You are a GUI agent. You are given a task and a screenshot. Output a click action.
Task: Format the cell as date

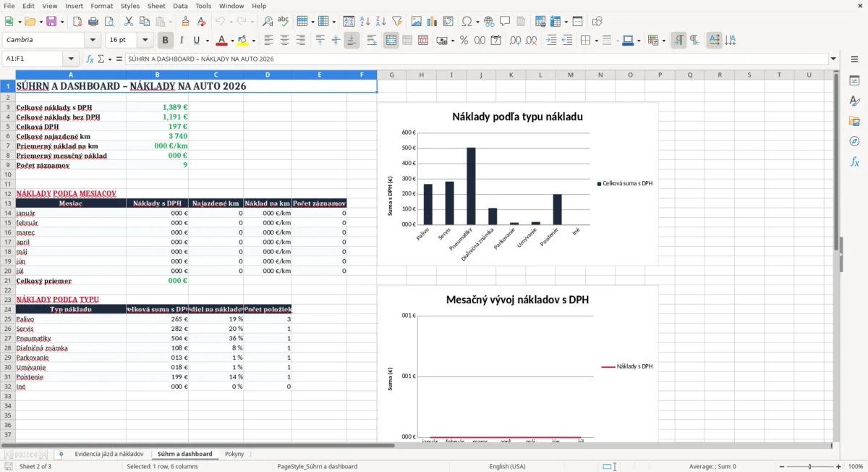[495, 41]
